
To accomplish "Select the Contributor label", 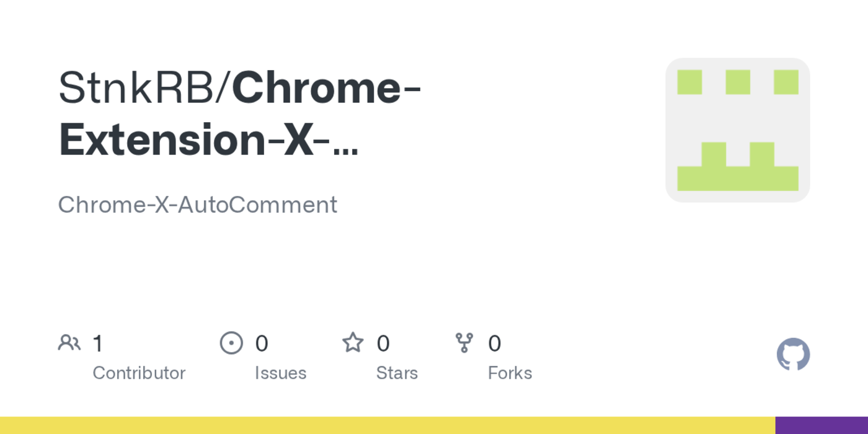I will pos(139,373).
